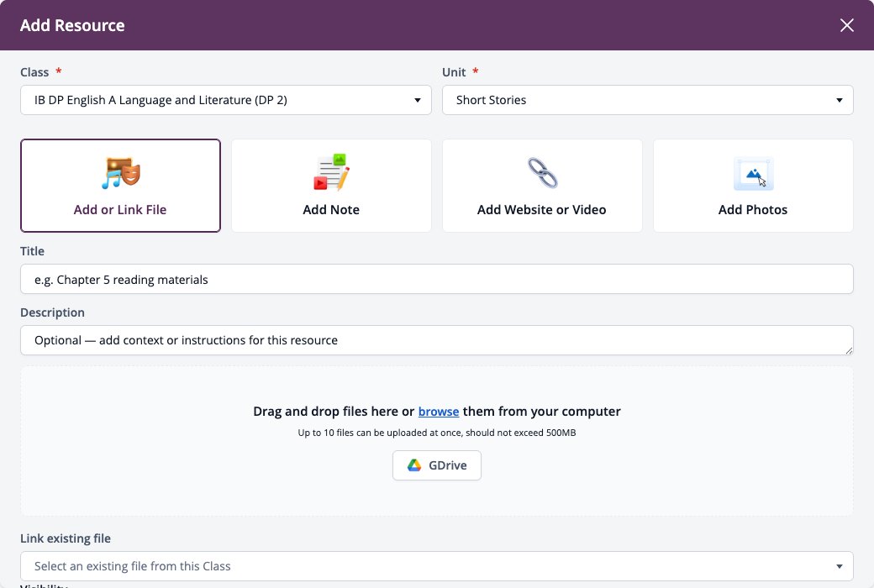Viewport: 874px width, 588px height.
Task: Click the "Link existing file" label
Action: point(66,538)
